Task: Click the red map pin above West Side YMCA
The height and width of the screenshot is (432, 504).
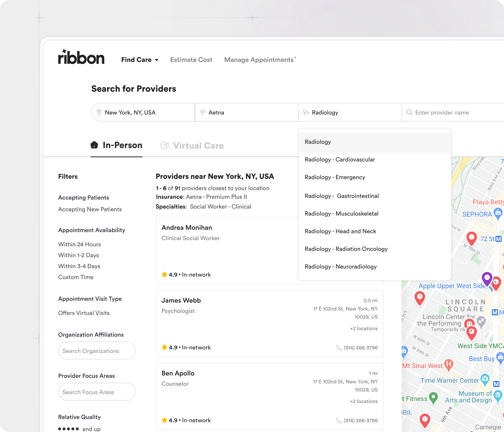Action: point(471,333)
